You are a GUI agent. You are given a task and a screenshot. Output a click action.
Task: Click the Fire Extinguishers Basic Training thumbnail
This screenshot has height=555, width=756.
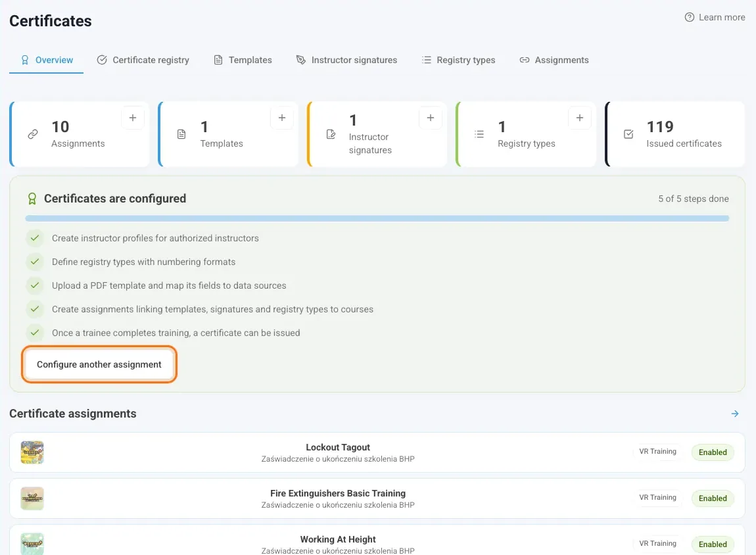pos(32,498)
